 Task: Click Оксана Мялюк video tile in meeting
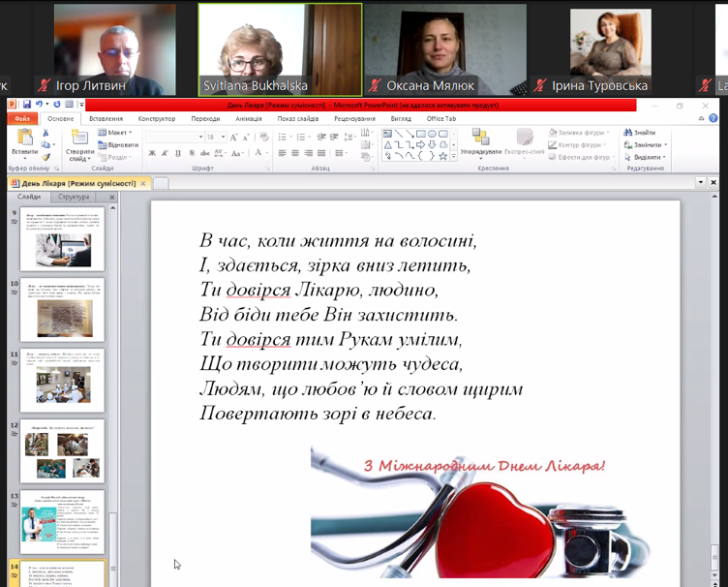445,49
